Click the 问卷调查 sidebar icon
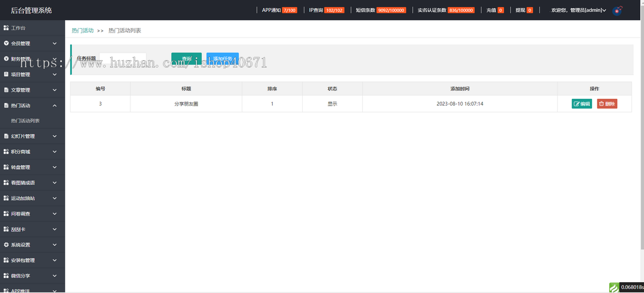Viewport: 644px width, 293px height. (6, 214)
